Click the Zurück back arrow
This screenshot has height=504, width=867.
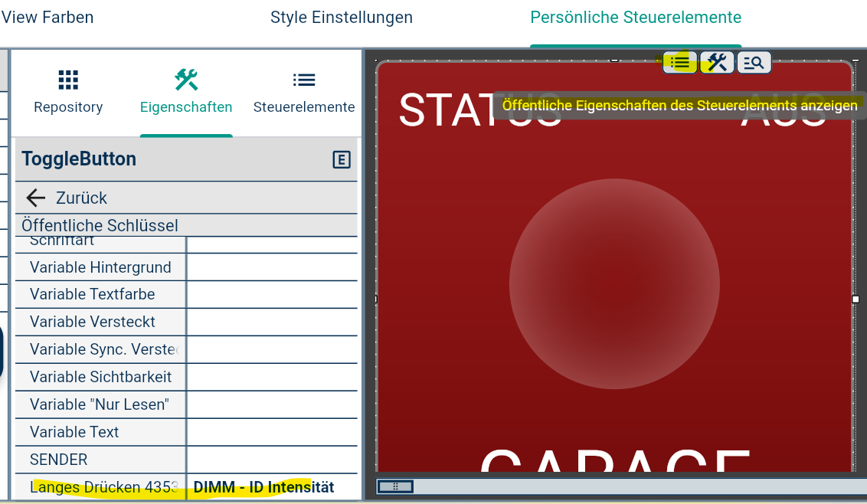36,198
